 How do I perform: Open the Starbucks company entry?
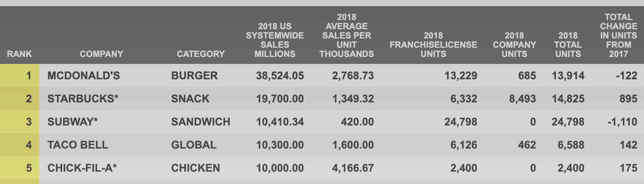point(83,99)
